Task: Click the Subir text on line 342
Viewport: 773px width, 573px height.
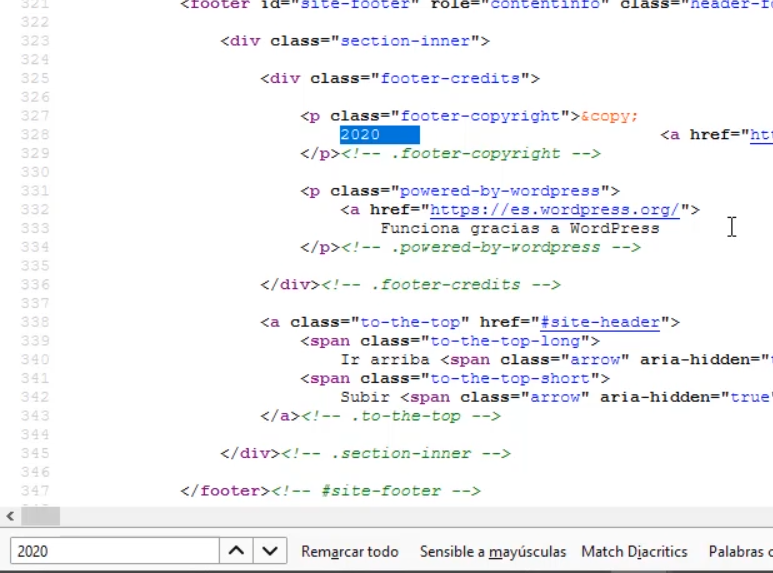Action: tap(362, 397)
